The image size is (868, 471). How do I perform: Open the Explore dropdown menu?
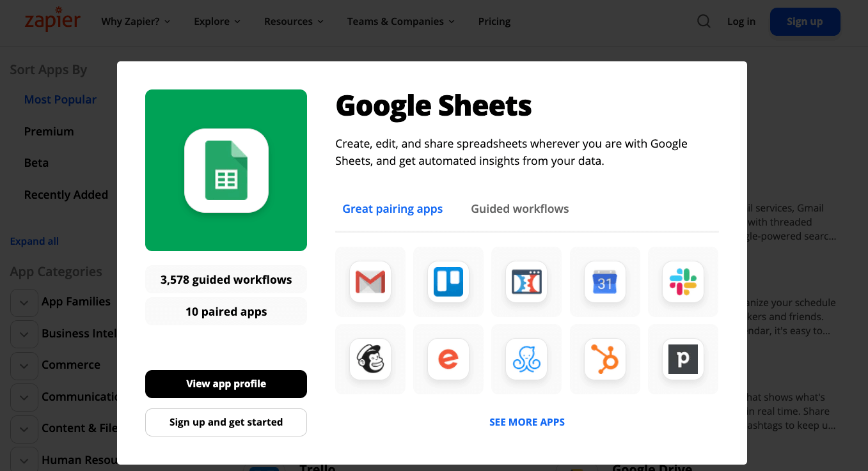tap(217, 22)
